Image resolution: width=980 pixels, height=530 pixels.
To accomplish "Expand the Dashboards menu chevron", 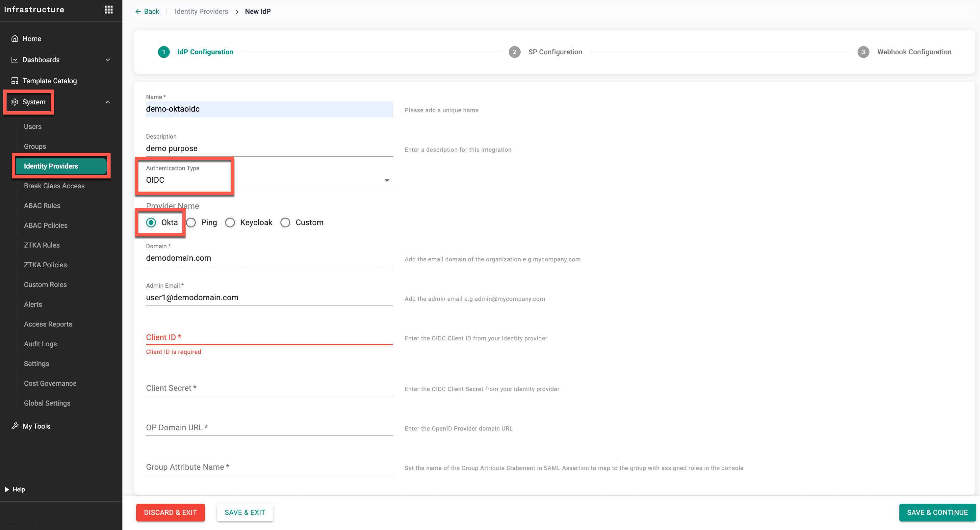I will (x=108, y=60).
